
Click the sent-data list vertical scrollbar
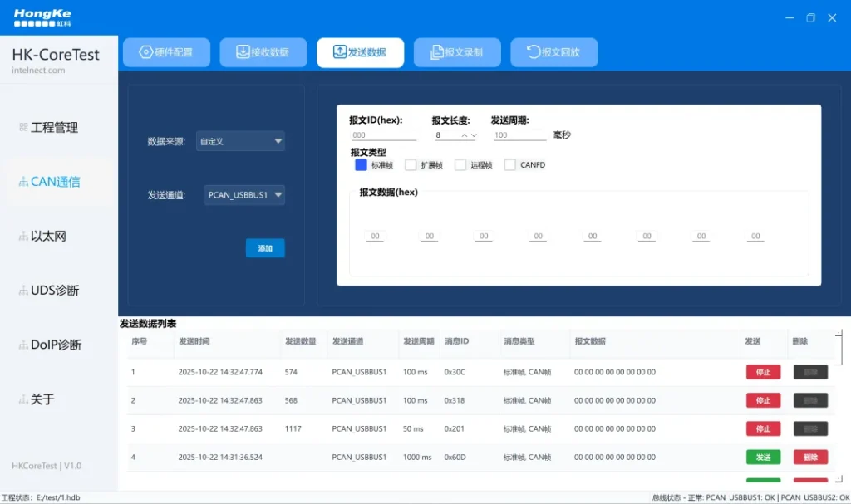click(x=841, y=347)
